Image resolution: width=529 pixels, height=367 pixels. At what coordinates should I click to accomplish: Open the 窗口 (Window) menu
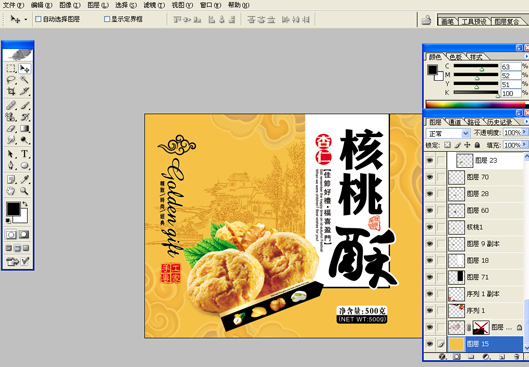[210, 5]
